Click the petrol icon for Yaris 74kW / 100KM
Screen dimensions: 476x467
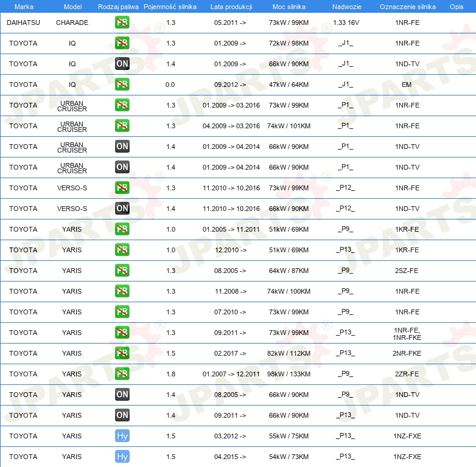(122, 291)
